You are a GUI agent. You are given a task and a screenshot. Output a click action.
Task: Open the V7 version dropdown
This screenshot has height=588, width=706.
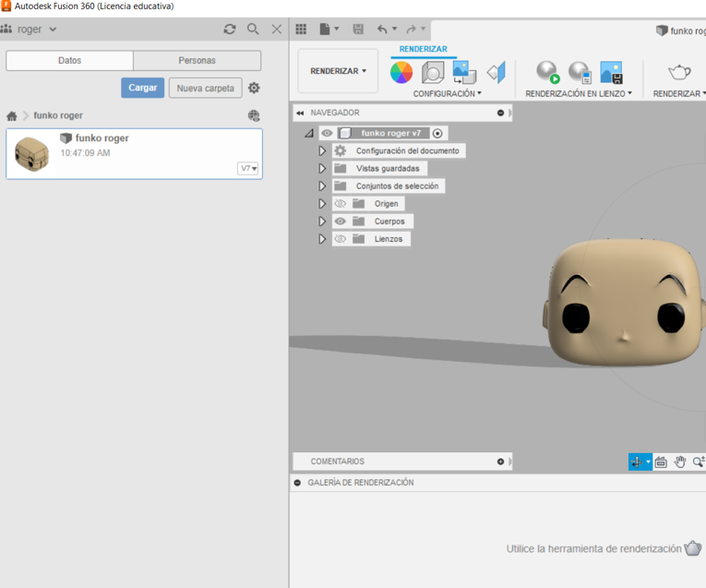point(248,168)
